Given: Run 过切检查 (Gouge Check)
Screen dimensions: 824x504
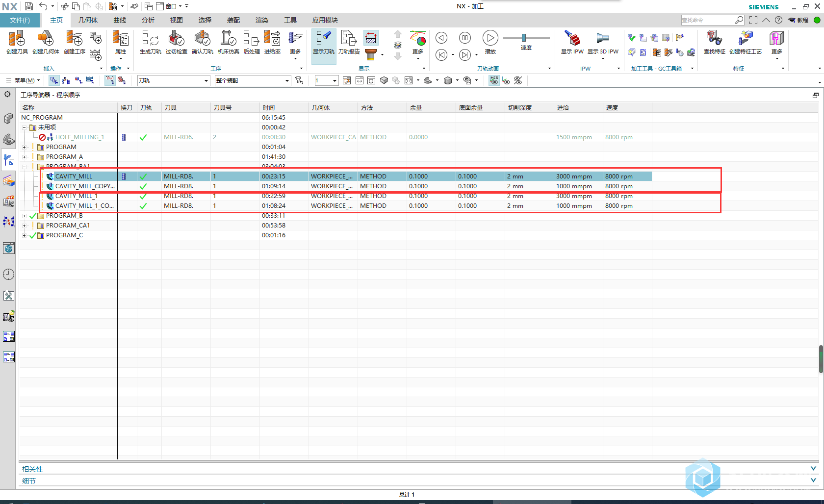Looking at the screenshot, I should tap(176, 42).
